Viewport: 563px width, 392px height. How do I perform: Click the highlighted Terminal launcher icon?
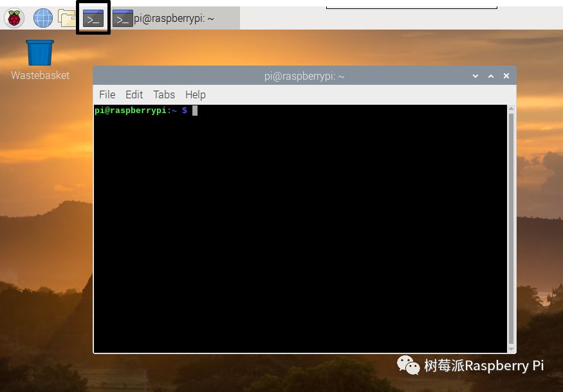pos(93,18)
